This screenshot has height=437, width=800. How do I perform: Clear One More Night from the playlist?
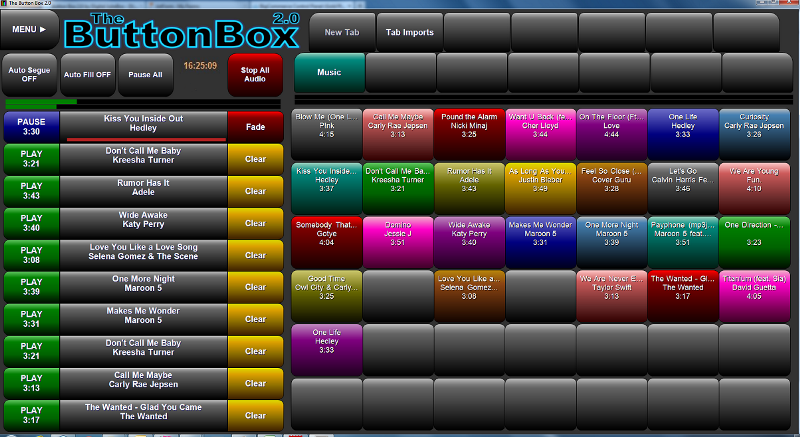pos(255,287)
